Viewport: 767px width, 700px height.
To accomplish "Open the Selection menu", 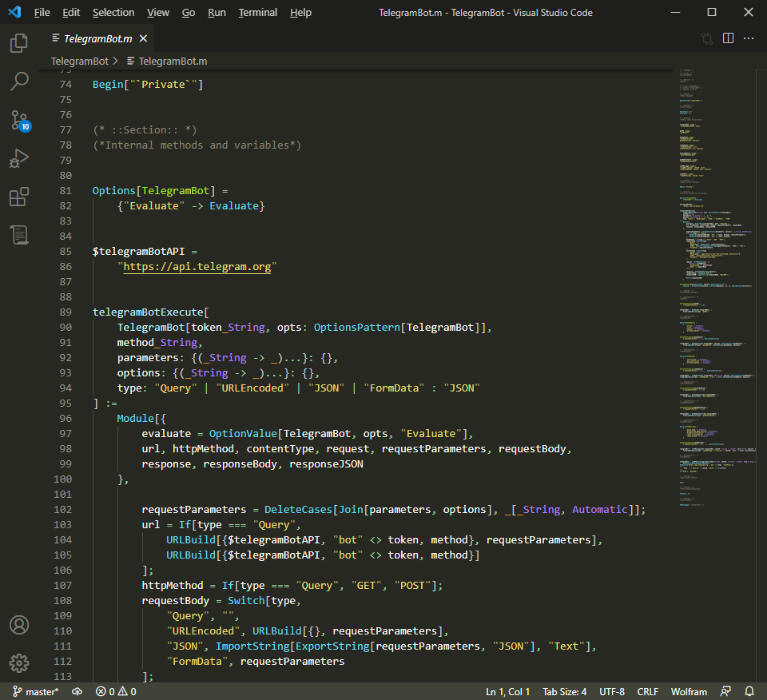I will coord(113,13).
